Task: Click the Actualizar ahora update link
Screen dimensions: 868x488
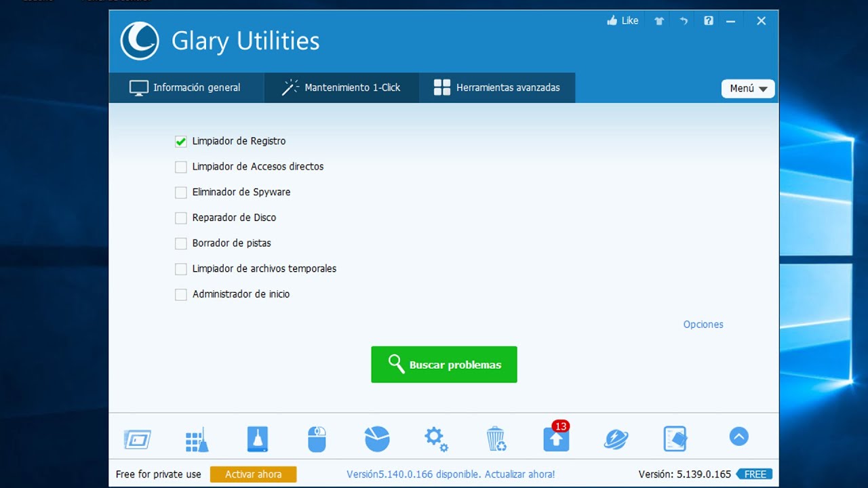Action: tap(519, 474)
